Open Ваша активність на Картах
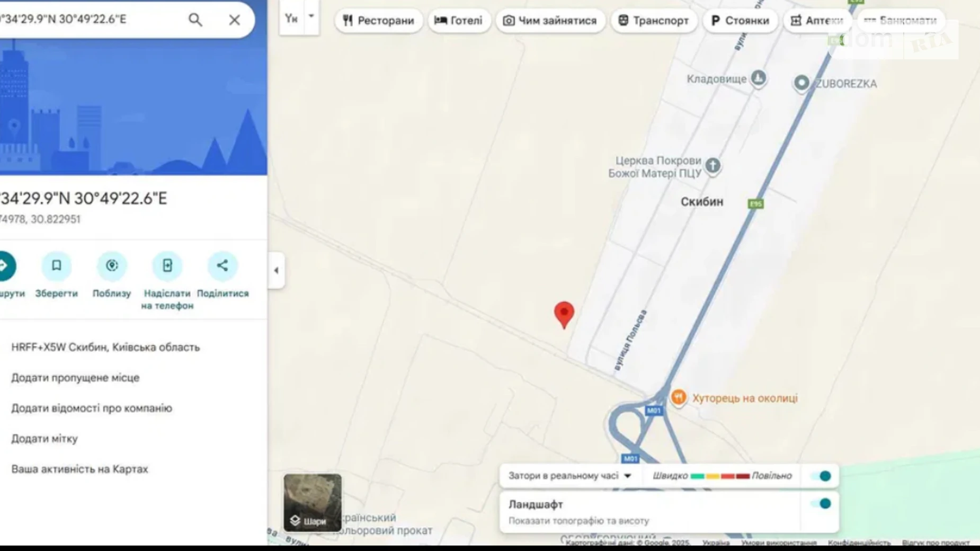 tap(80, 468)
